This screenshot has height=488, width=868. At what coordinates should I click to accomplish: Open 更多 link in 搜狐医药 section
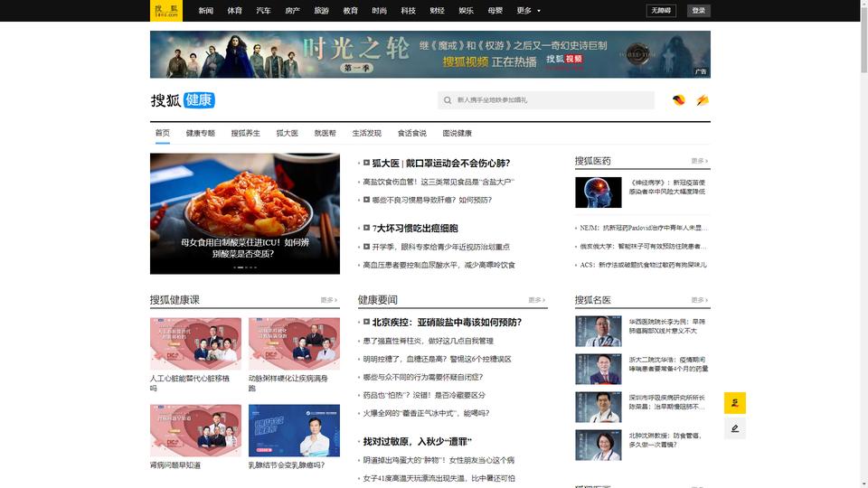(699, 161)
